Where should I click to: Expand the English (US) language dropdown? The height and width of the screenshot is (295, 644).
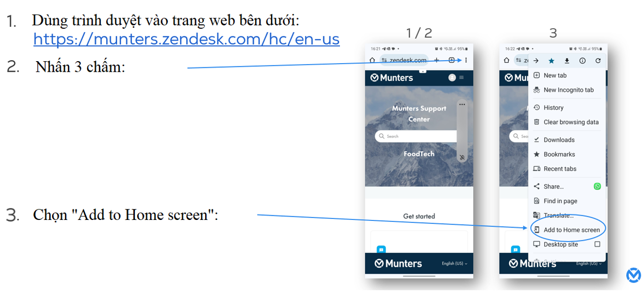454,263
